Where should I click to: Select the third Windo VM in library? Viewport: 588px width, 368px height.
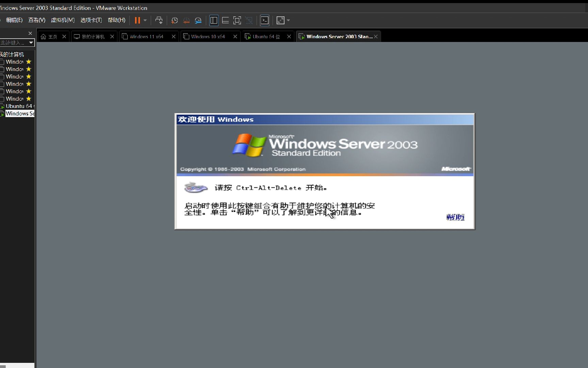[14, 77]
